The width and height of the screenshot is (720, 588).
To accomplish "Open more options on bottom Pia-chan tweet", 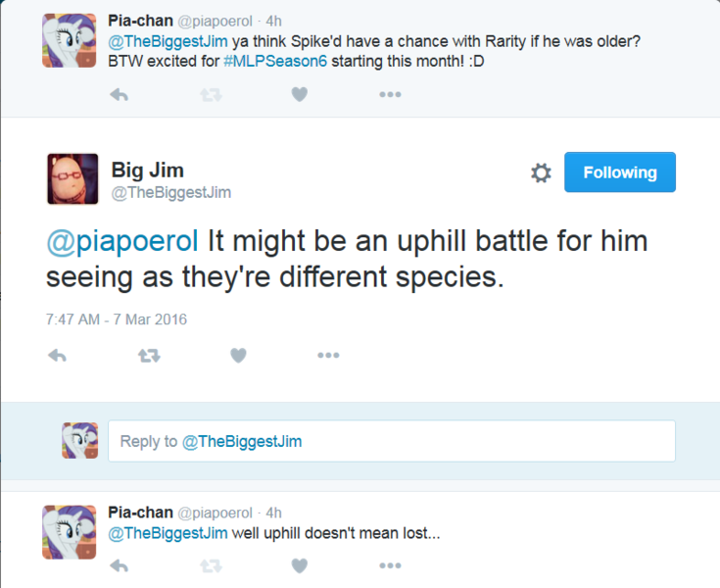I will pos(390,565).
